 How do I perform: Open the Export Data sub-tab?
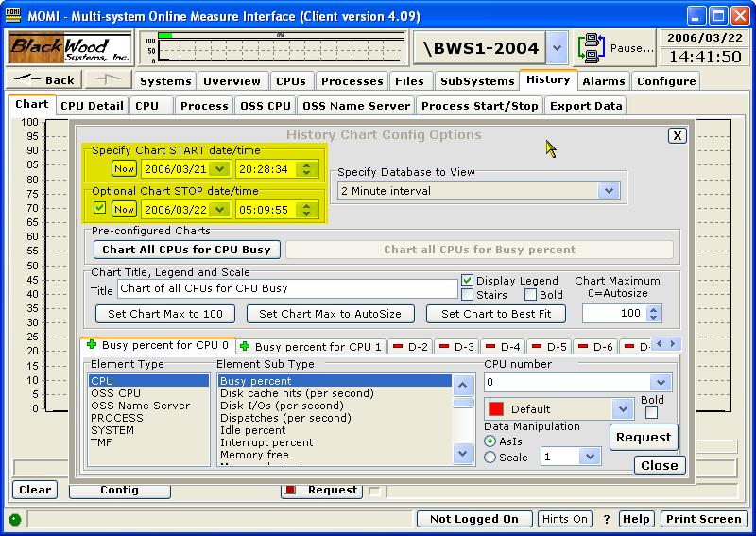pyautogui.click(x=586, y=106)
